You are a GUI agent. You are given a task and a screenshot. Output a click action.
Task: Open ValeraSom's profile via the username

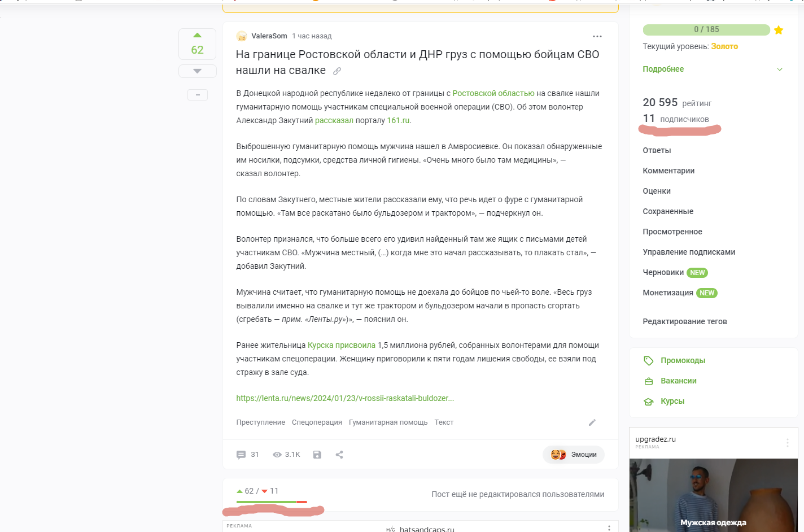269,36
